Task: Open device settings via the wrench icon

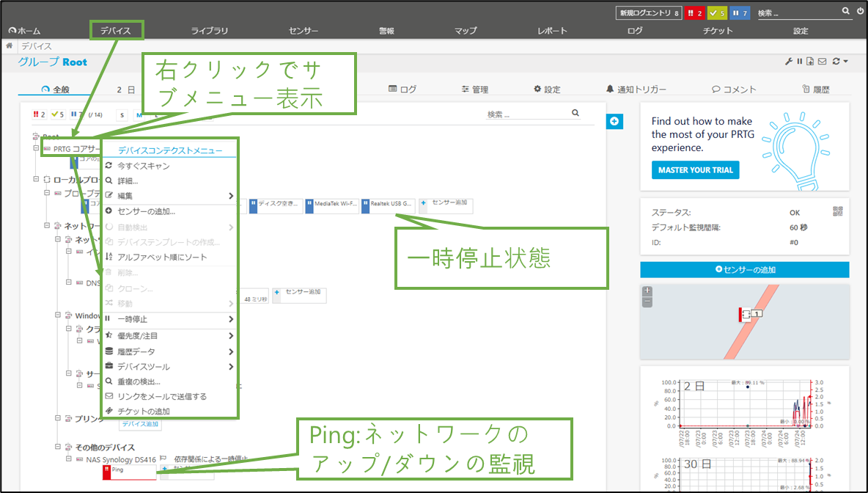Action: click(789, 62)
